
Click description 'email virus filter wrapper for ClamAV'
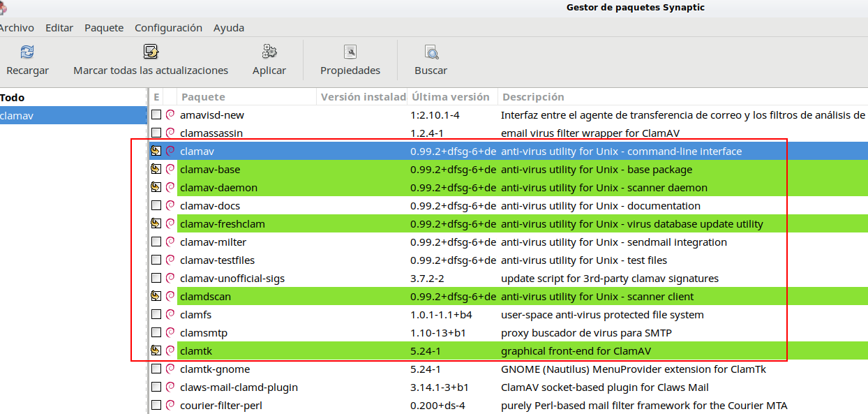[x=590, y=133]
